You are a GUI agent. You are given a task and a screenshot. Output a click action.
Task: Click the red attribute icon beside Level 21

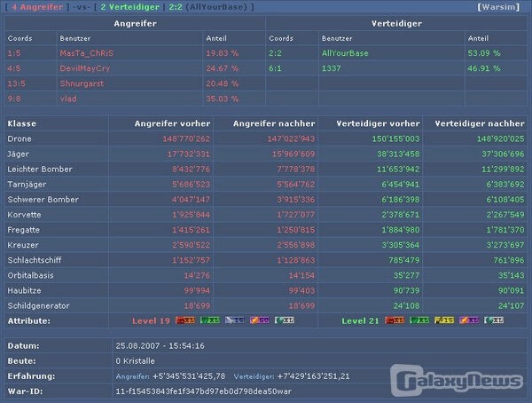(x=396, y=320)
